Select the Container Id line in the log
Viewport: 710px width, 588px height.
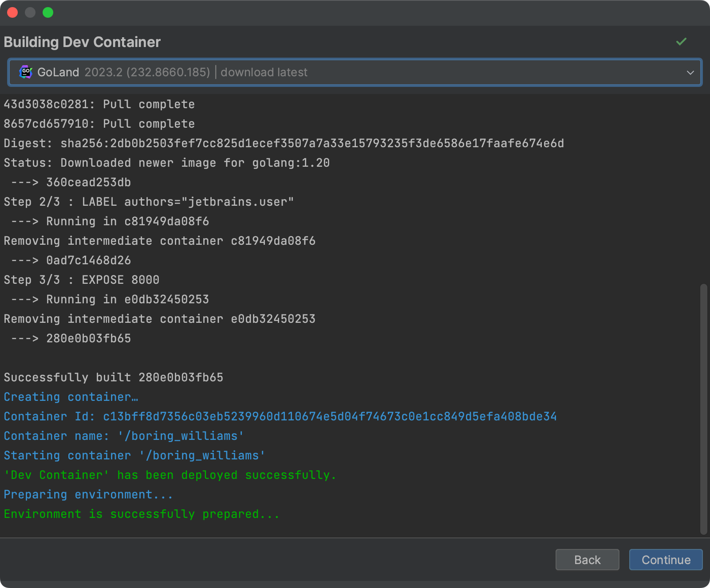click(x=280, y=416)
